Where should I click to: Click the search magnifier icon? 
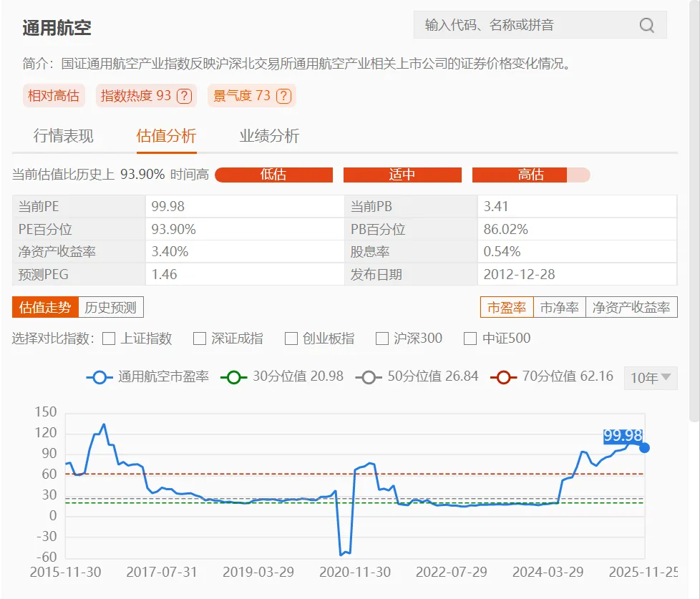tap(646, 25)
